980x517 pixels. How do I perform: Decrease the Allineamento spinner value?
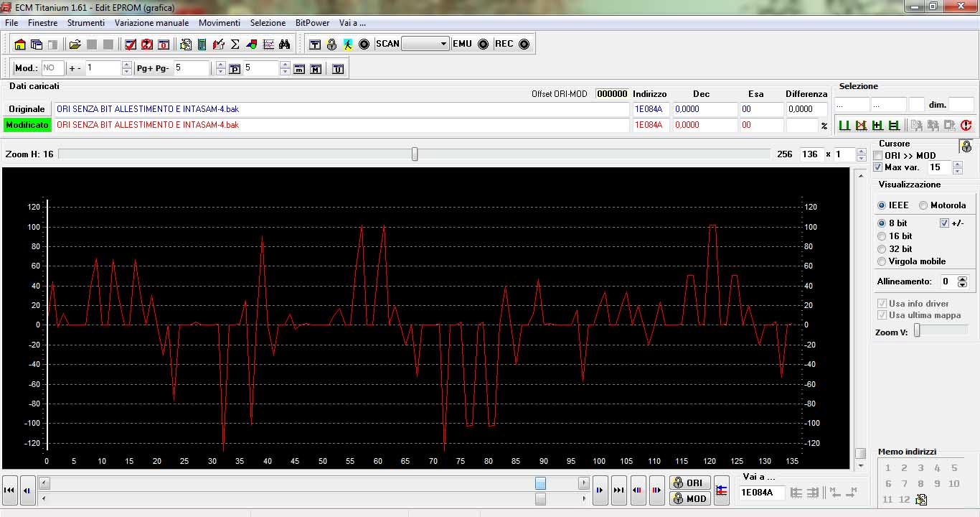click(963, 285)
